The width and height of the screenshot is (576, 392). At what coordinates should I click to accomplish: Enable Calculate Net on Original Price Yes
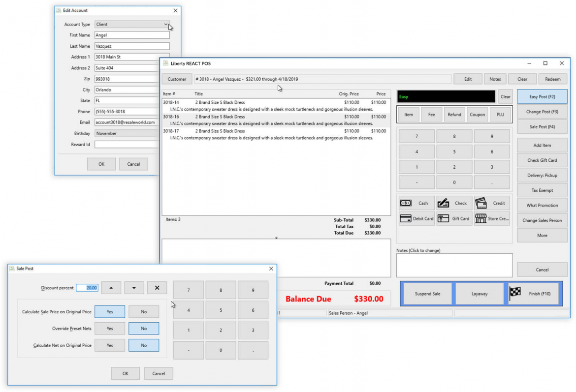110,345
